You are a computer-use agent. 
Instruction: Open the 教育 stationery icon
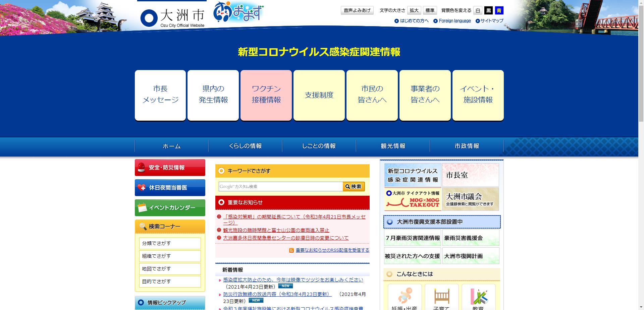479,296
